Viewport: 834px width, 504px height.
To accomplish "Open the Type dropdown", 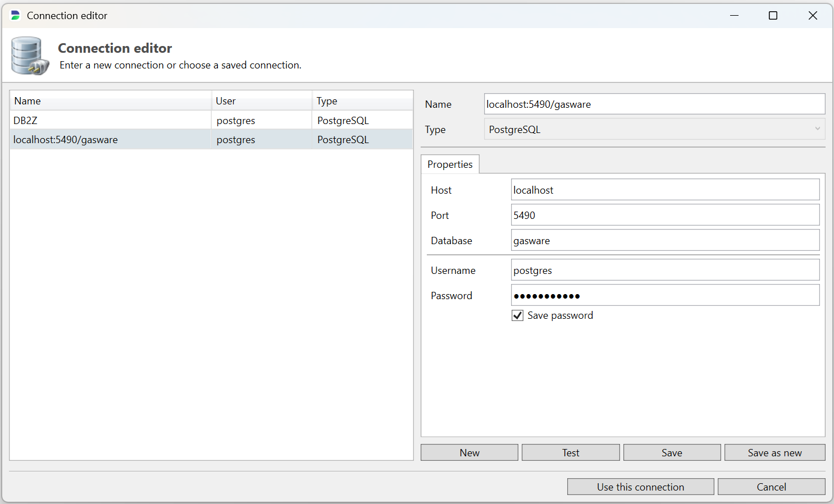I will (x=654, y=129).
